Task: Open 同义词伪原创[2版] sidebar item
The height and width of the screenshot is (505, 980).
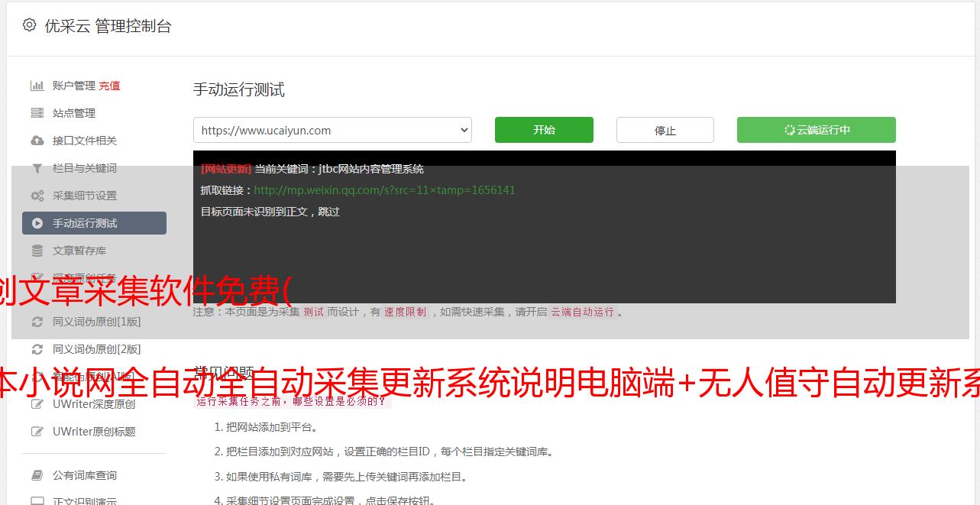Action: (96, 349)
